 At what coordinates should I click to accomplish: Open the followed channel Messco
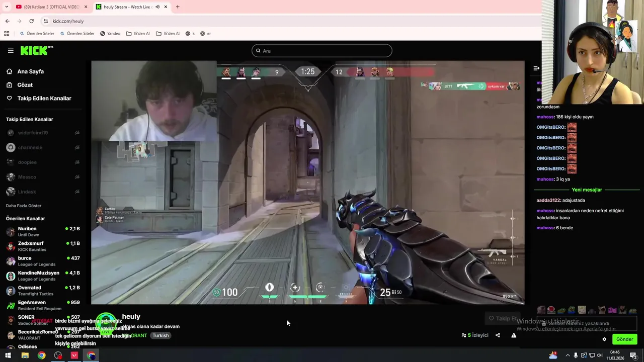coord(27,177)
